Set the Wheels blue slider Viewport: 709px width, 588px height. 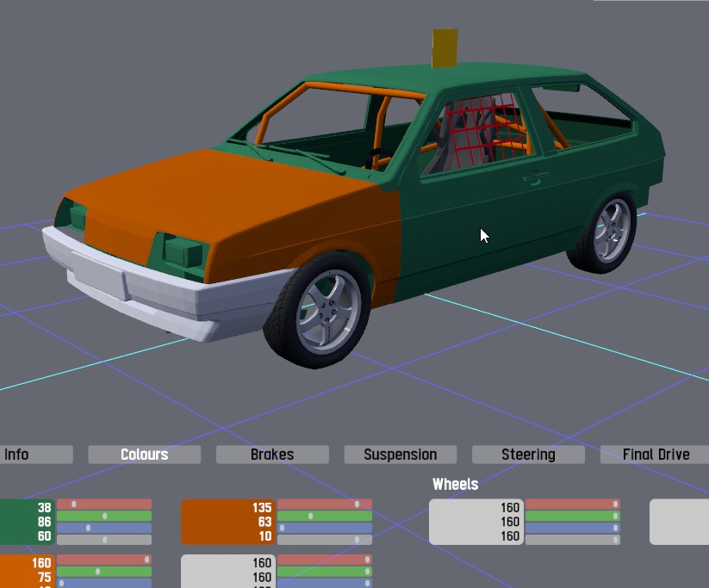click(572, 528)
